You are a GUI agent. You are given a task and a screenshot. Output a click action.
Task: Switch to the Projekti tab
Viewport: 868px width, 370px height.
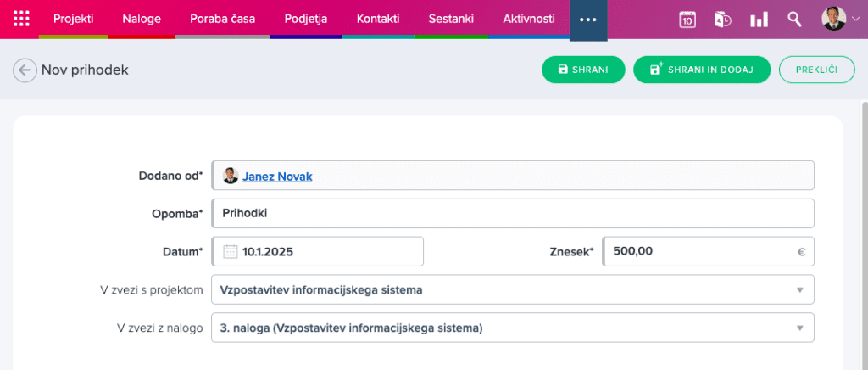73,19
